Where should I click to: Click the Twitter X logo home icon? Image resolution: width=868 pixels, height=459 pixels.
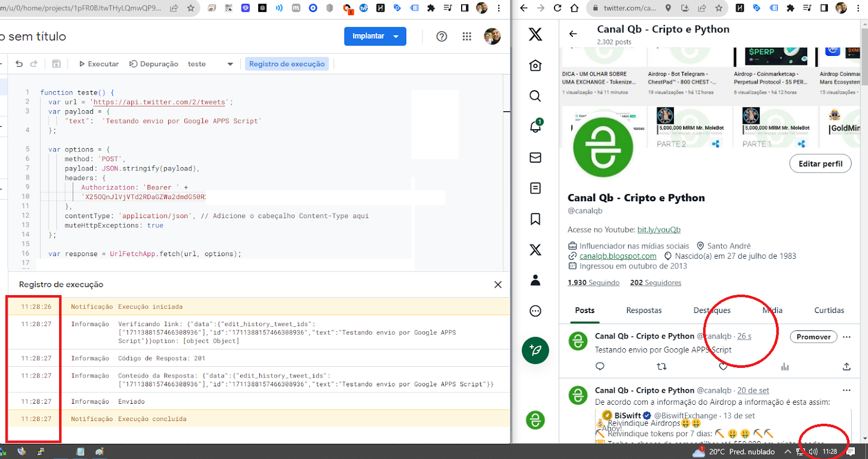[x=535, y=34]
